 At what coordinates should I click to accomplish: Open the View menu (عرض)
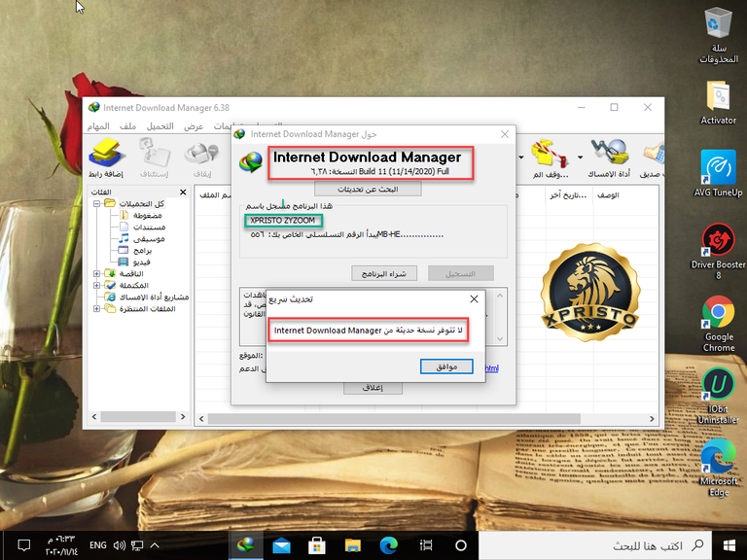click(194, 126)
